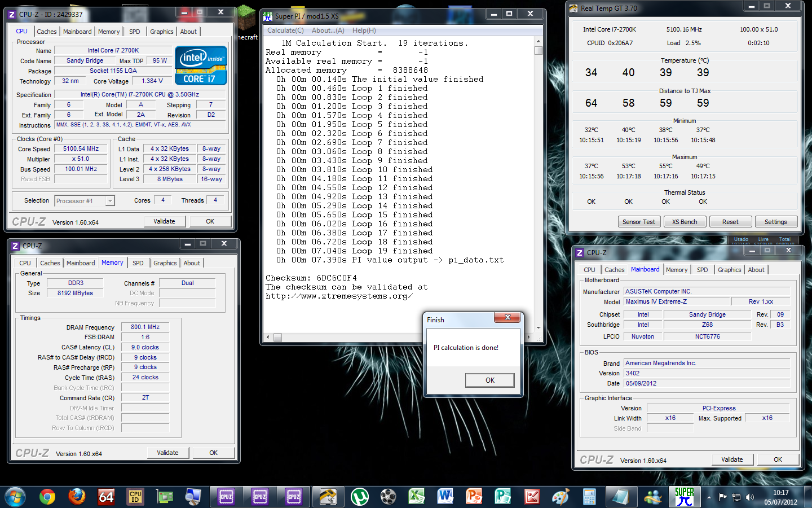Screen dimensions: 812x508
Task: Open PowerPoint from the taskbar
Action: (x=474, y=497)
